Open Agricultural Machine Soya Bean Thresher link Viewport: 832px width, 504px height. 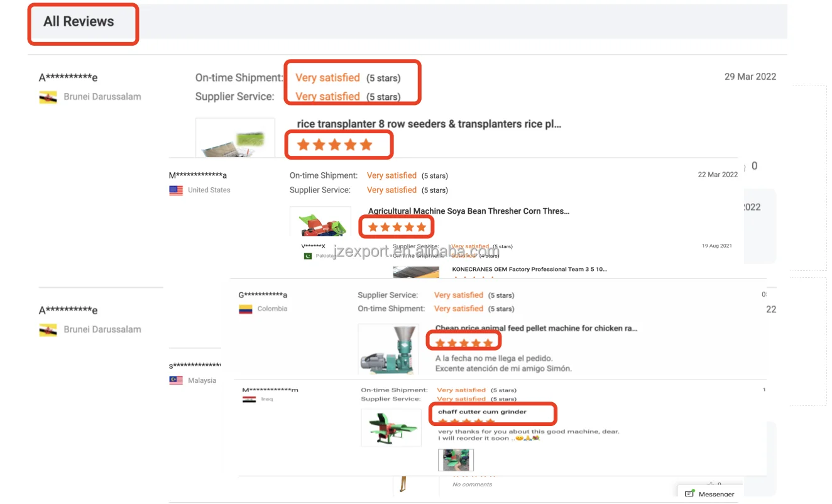point(469,211)
